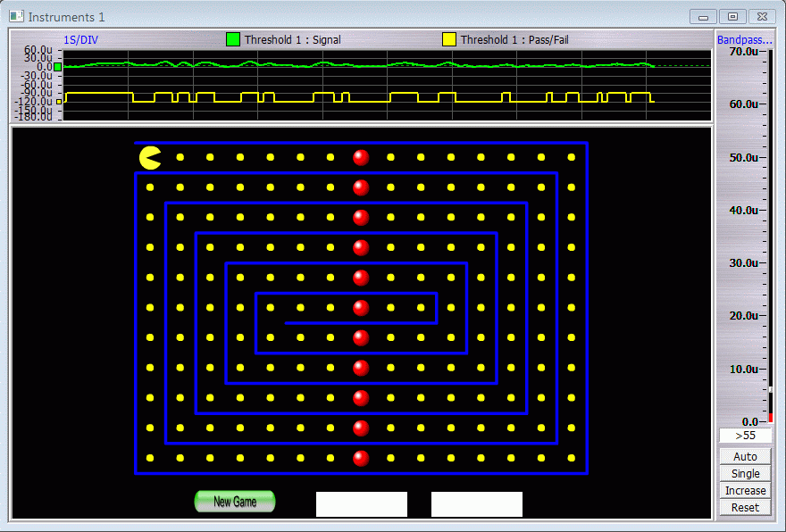Click the yellow pass/fail marker on axis
This screenshot has width=786, height=532.
click(59, 102)
